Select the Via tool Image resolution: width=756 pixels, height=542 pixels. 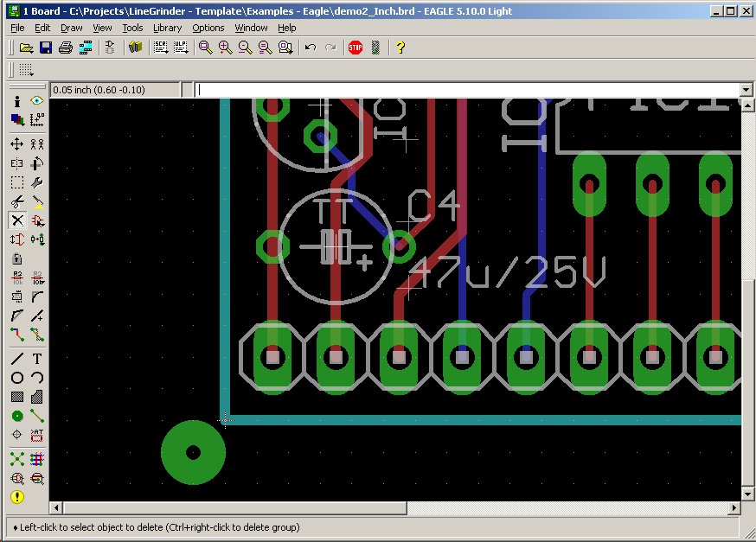pyautogui.click(x=17, y=416)
